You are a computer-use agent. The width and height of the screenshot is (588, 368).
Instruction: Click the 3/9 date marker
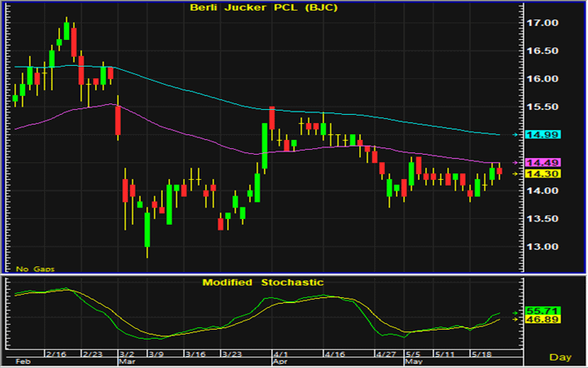156,354
